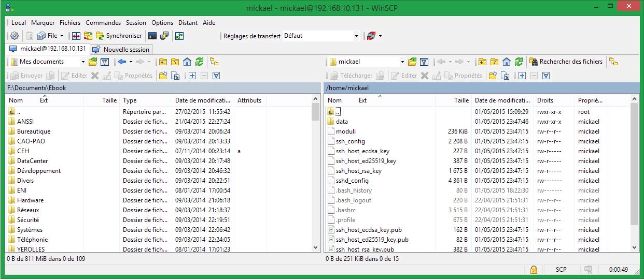Expand the remote mickael directory dropdown
This screenshot has height=279, width=644.
pos(402,62)
